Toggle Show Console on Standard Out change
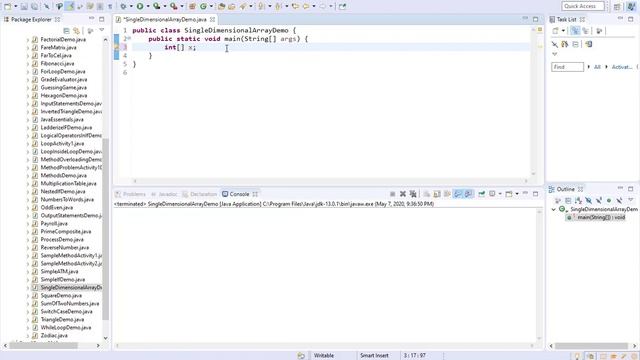 click(x=458, y=194)
